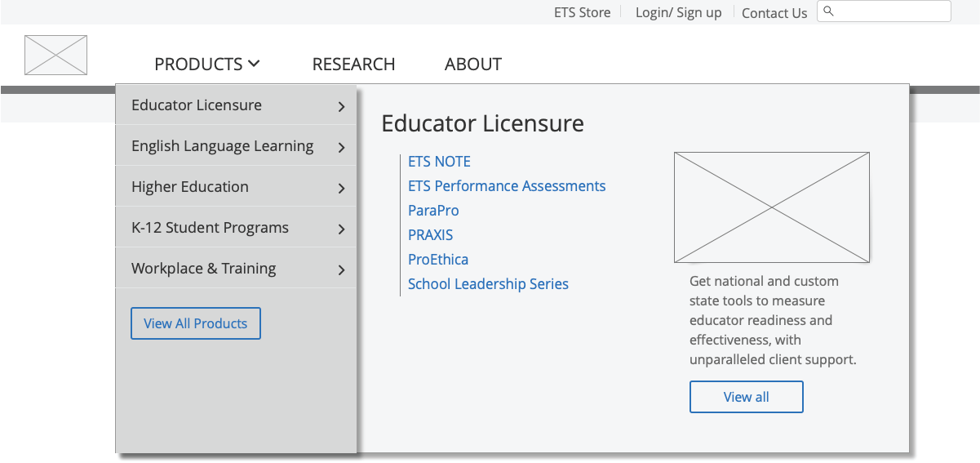Open the ETS NOTE link
Screen dimensions: 980x463
[x=439, y=162]
